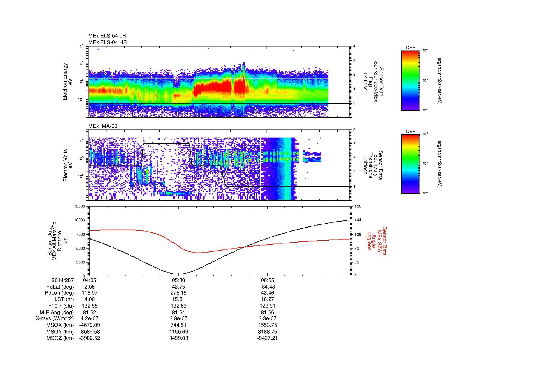Click the 'MEx ELS-04 LR' plot title
The height and width of the screenshot is (392, 555).
(x=107, y=36)
